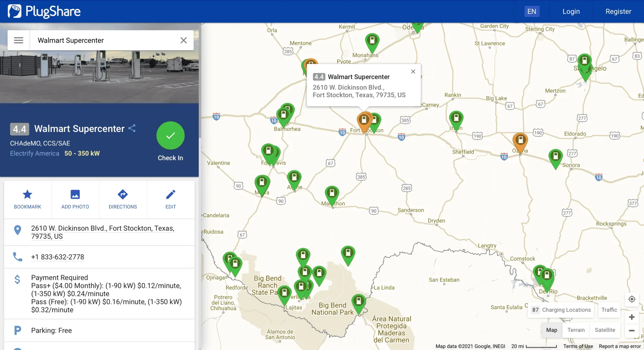Change the language using the EN button
The height and width of the screenshot is (350, 644).
point(531,12)
